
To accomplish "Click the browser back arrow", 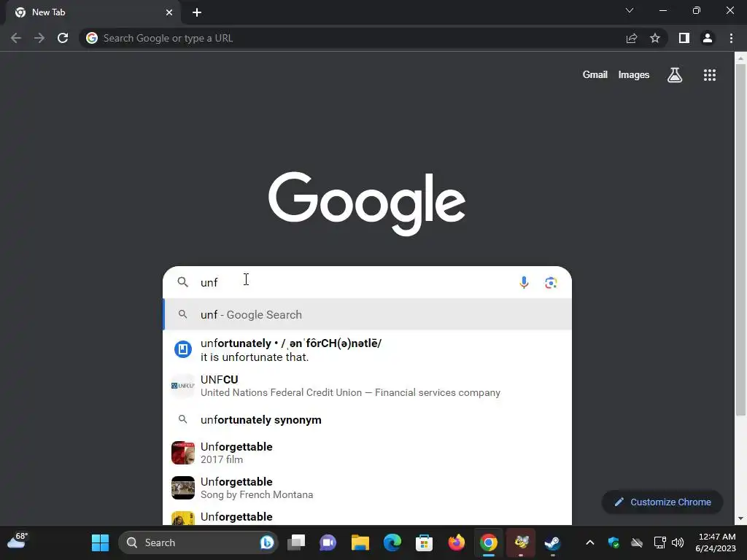I will [16, 38].
